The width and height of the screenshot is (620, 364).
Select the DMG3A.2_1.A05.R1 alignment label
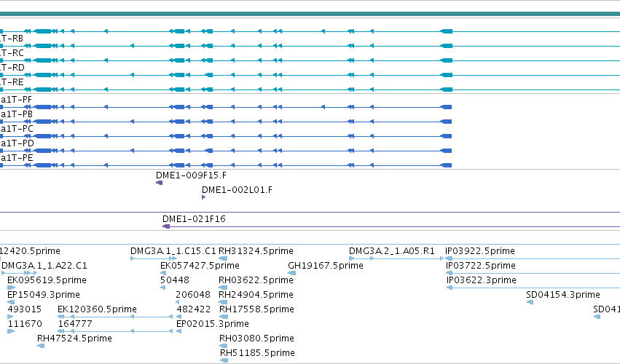(x=391, y=251)
